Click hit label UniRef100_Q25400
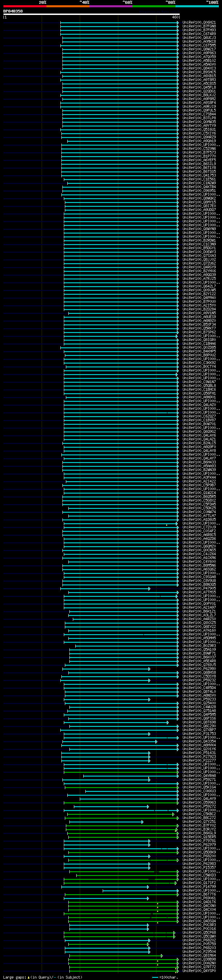The image size is (222, 980). (x=199, y=703)
